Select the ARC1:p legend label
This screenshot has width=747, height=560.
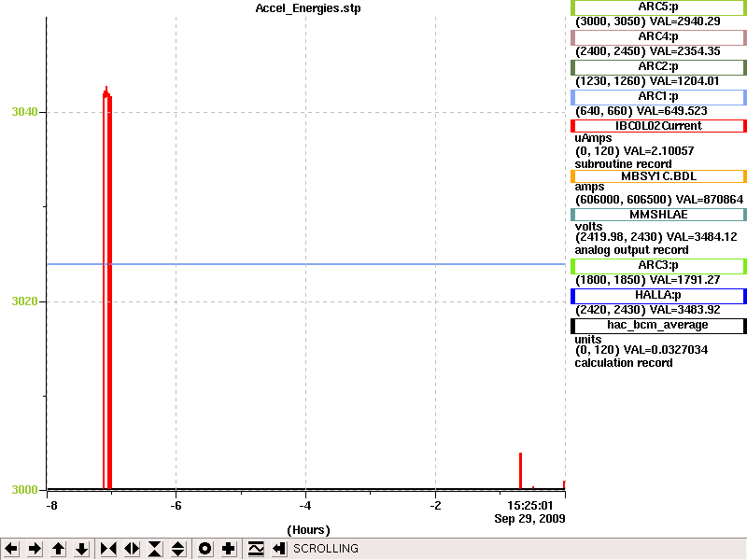[x=658, y=97]
